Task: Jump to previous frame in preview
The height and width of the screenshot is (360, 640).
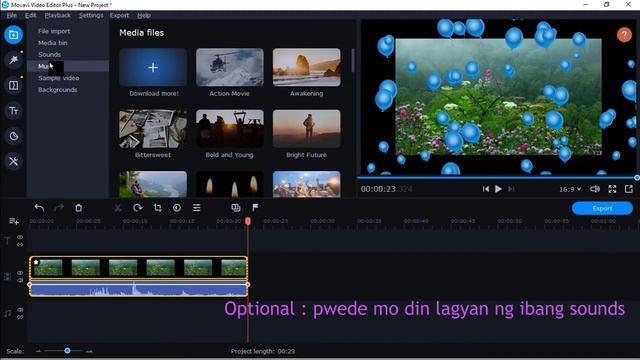Action: 485,189
